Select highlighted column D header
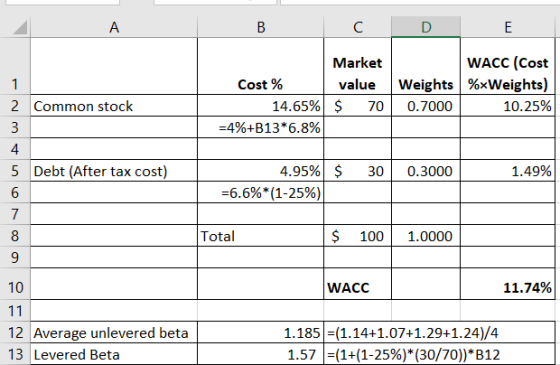Screen dimensions: 560x365 click(x=426, y=27)
